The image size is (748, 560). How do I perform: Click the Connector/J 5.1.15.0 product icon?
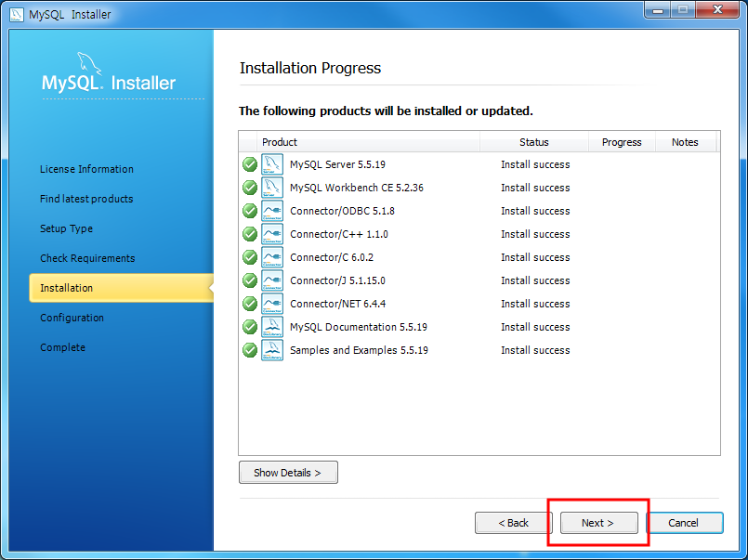pos(272,280)
